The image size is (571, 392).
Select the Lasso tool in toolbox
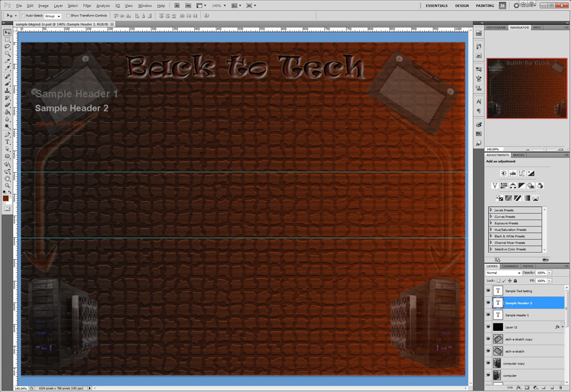coord(7,47)
